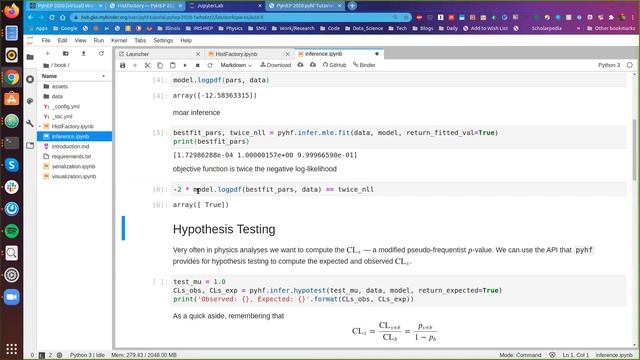Click the notebook vertical scrollbar

(x=634, y=150)
